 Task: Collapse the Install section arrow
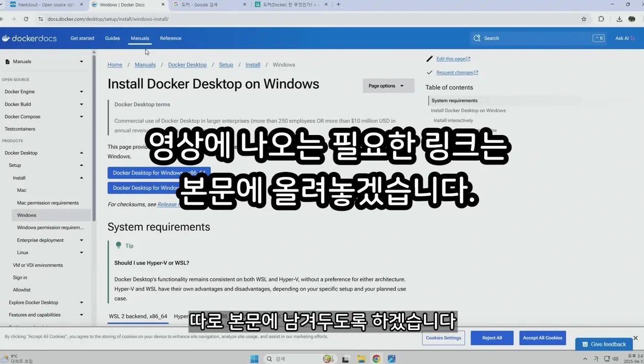[81, 178]
